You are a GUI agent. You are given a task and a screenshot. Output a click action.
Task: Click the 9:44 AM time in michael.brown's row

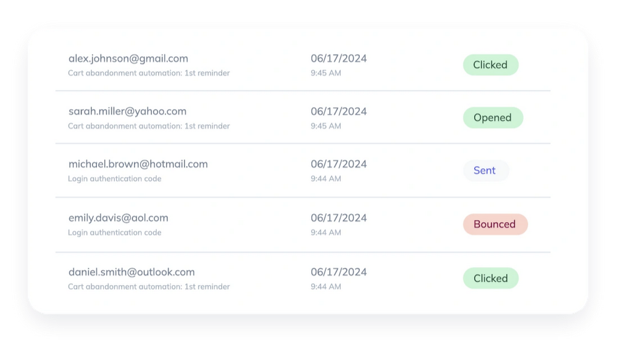[x=326, y=179]
